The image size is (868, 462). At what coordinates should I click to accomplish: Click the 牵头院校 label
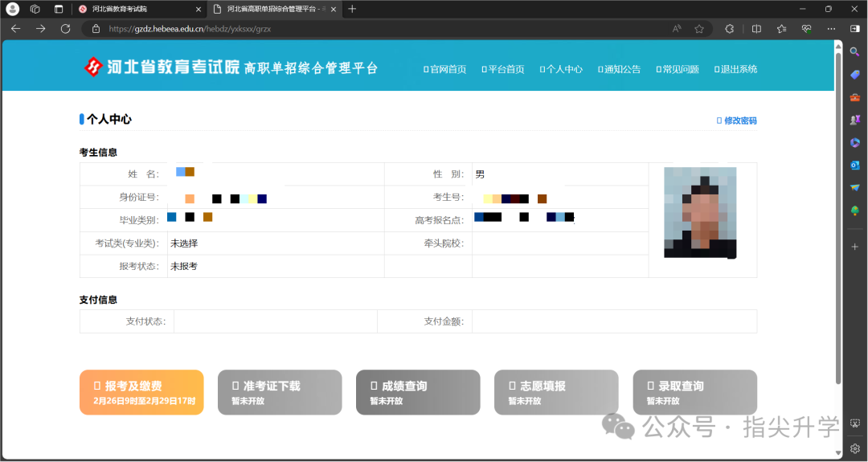[444, 243]
